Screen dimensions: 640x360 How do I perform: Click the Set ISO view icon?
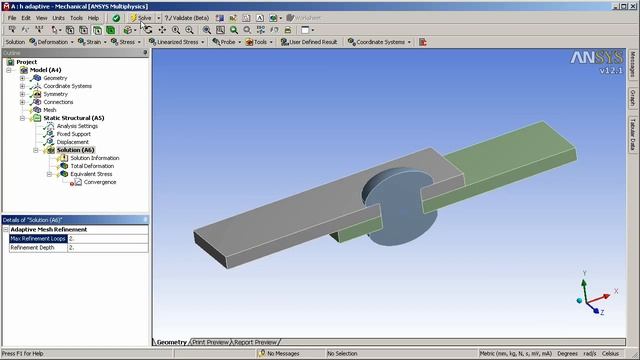[x=261, y=30]
